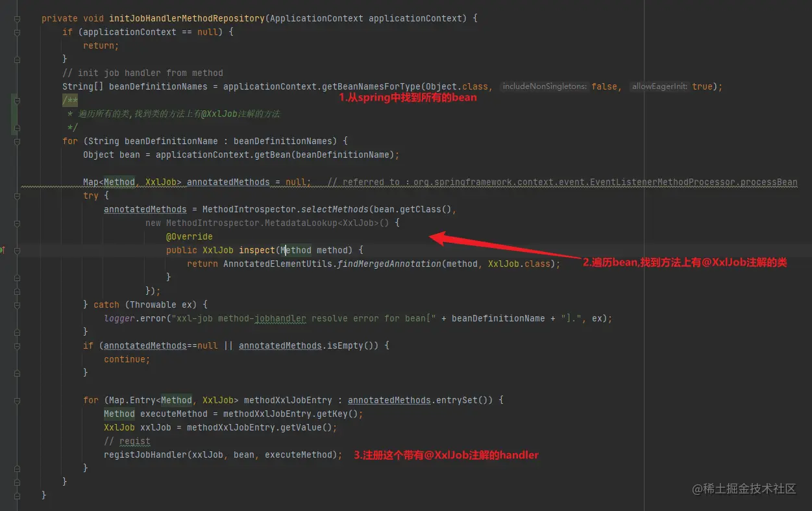Click 'Throwable' in the catch clause
Screen dimensions: 812x511
coord(153,305)
